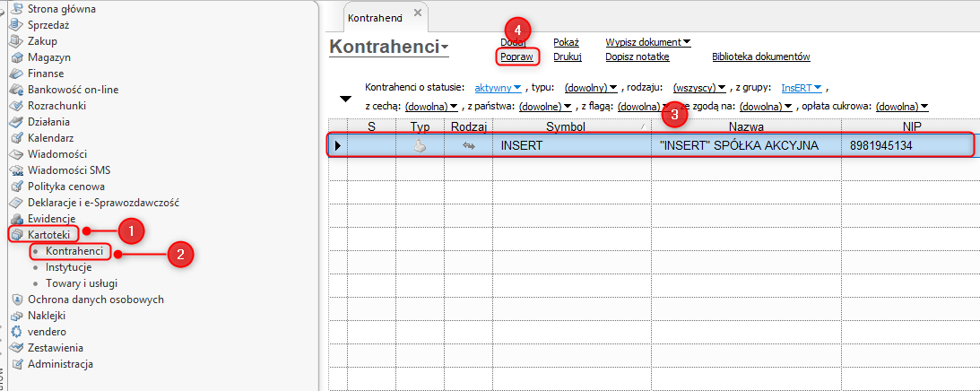Click the Pokaż link
The width and height of the screenshot is (980, 391).
pyautogui.click(x=567, y=42)
